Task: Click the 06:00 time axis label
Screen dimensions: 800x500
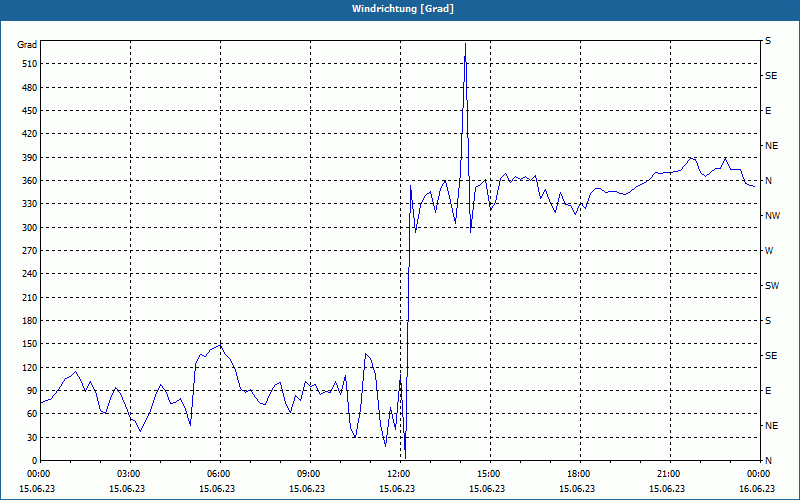Action: (x=220, y=474)
